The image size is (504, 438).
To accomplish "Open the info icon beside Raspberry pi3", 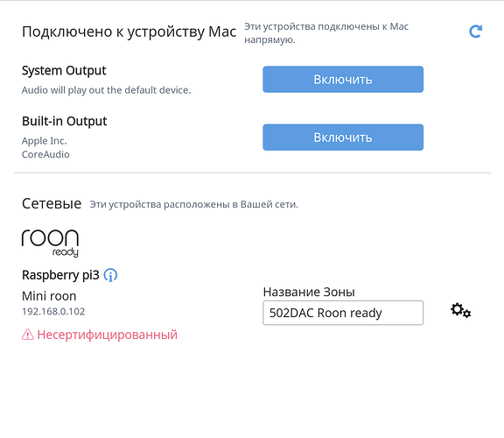I will 110,275.
